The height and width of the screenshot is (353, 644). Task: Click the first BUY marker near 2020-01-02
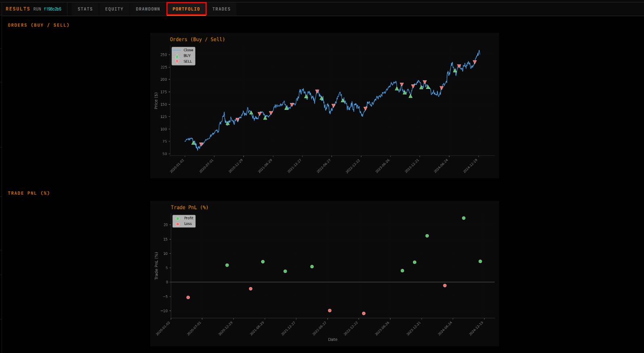click(x=193, y=143)
